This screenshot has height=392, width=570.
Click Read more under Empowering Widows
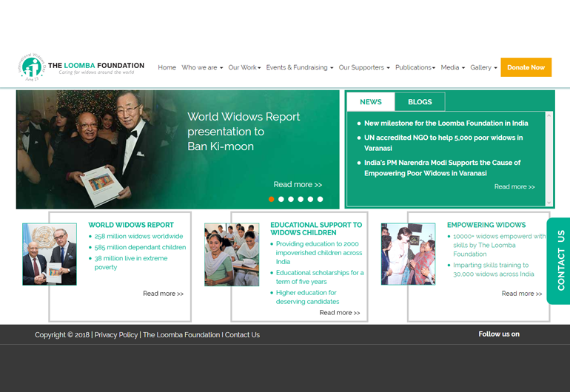click(x=522, y=294)
